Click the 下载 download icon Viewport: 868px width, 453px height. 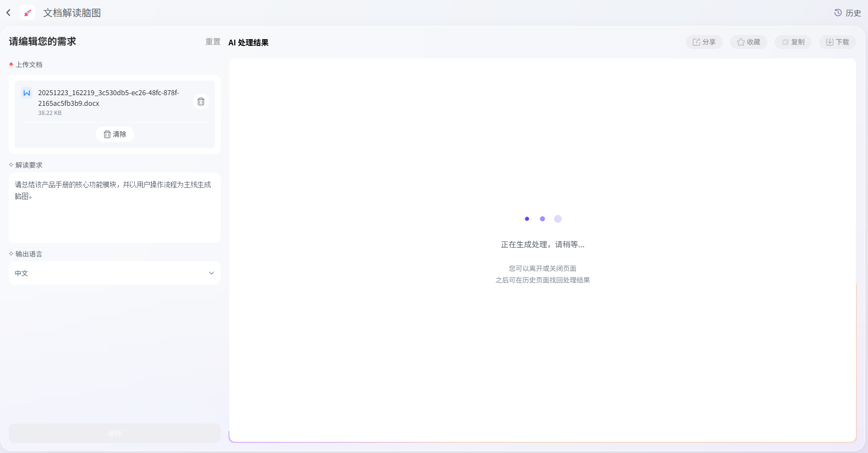point(830,42)
